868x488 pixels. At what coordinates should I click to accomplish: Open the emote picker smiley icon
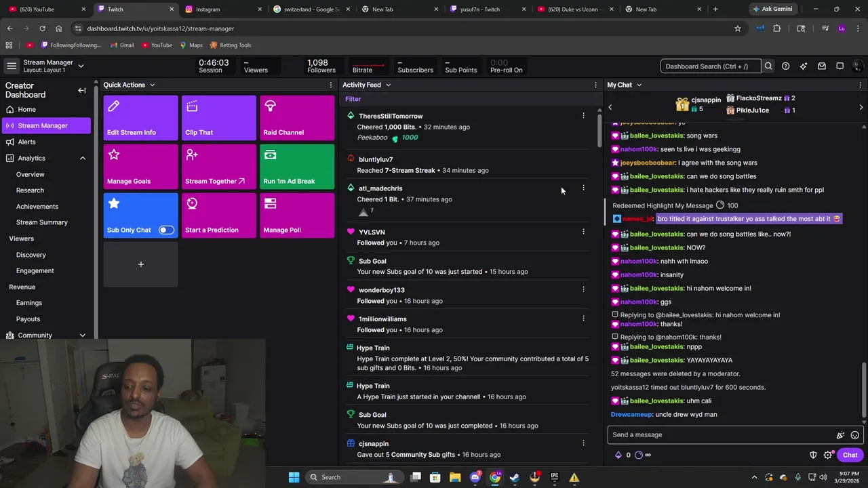(855, 435)
